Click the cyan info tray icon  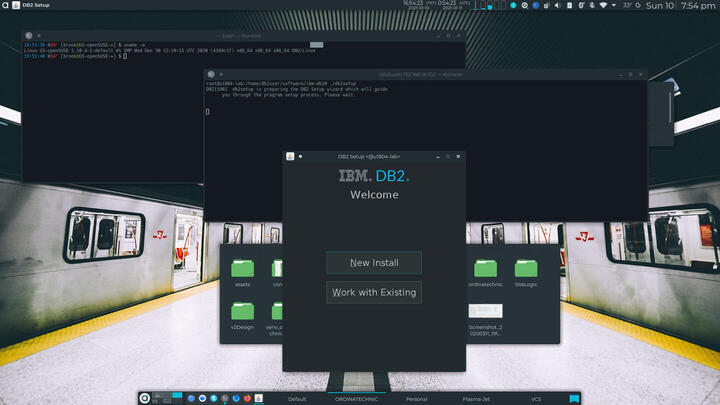[513, 6]
